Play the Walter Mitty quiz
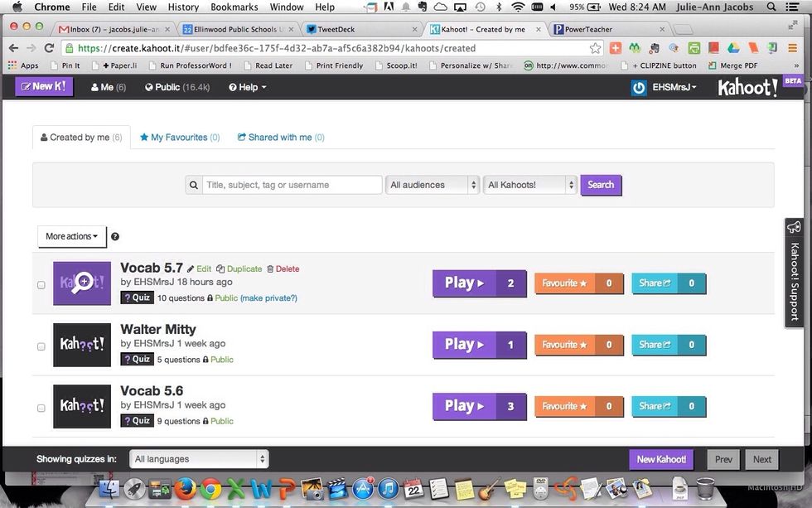The image size is (812, 508). (480, 345)
